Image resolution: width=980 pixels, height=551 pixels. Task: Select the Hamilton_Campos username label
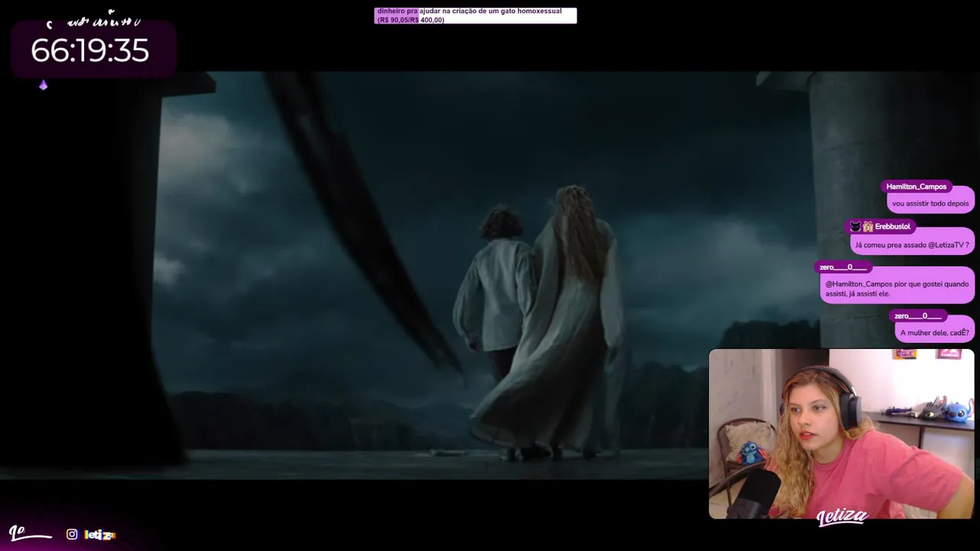point(916,187)
